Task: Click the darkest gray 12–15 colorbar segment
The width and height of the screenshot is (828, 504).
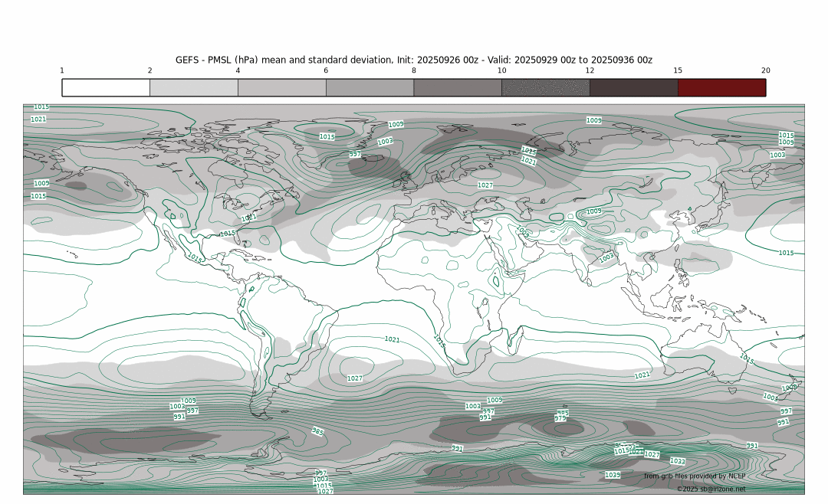Action: pos(633,87)
